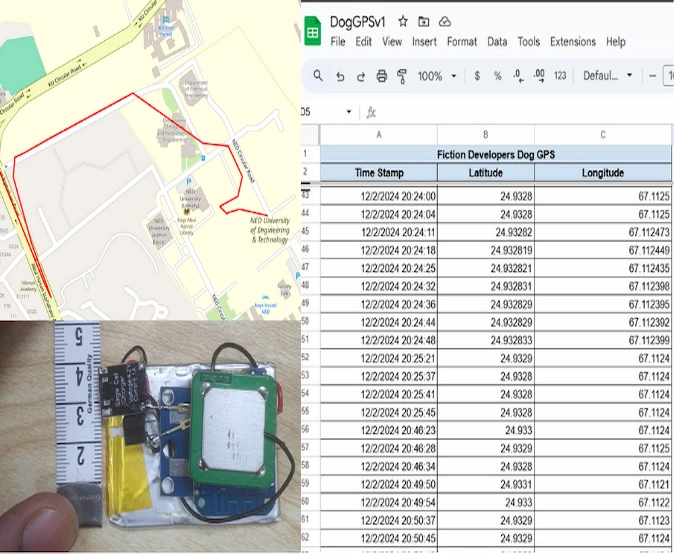Select the Fiction Developers Dog GPS title cell

[496, 154]
